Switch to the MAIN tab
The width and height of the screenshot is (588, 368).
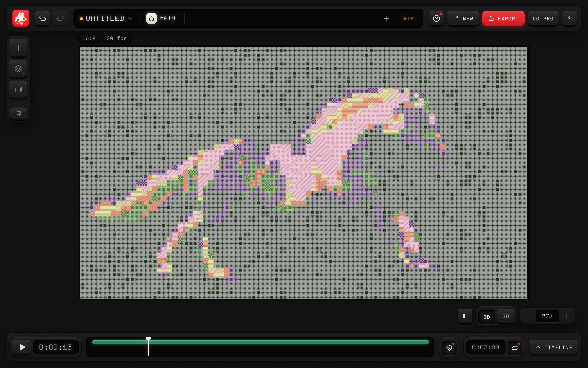[x=161, y=19]
